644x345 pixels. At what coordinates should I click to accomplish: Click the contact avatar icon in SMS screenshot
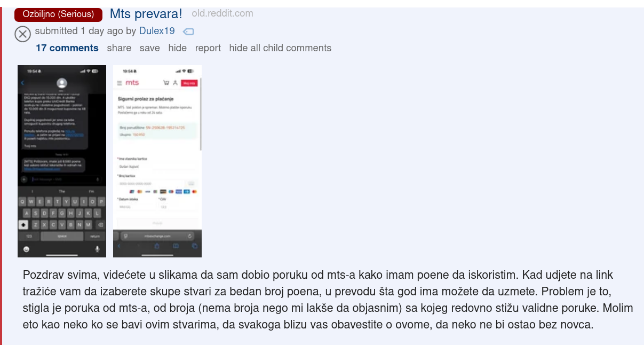(62, 83)
